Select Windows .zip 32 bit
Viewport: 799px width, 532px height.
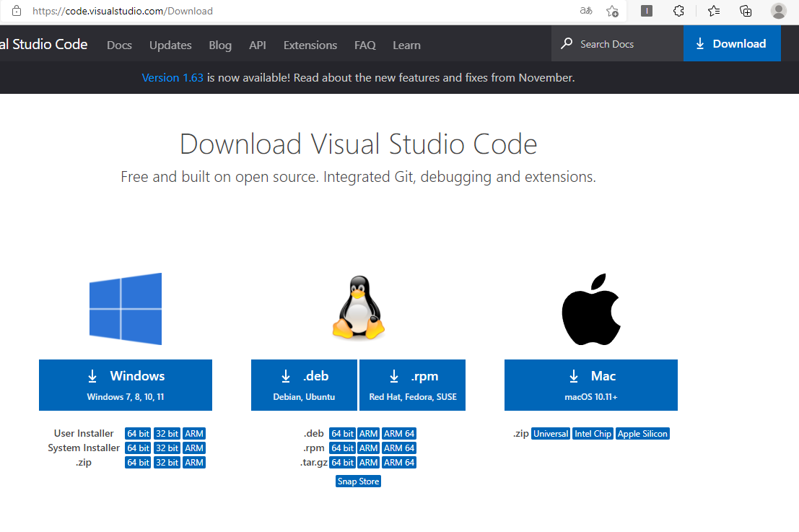(167, 462)
